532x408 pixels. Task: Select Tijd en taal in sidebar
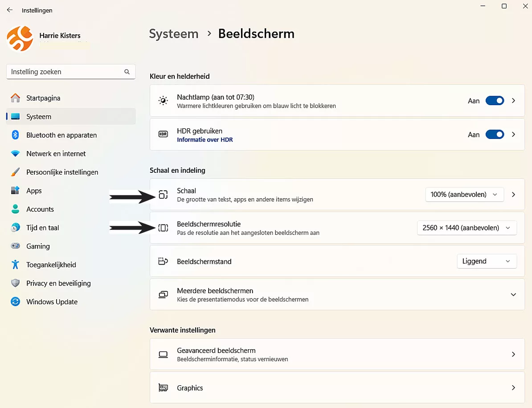click(71, 228)
